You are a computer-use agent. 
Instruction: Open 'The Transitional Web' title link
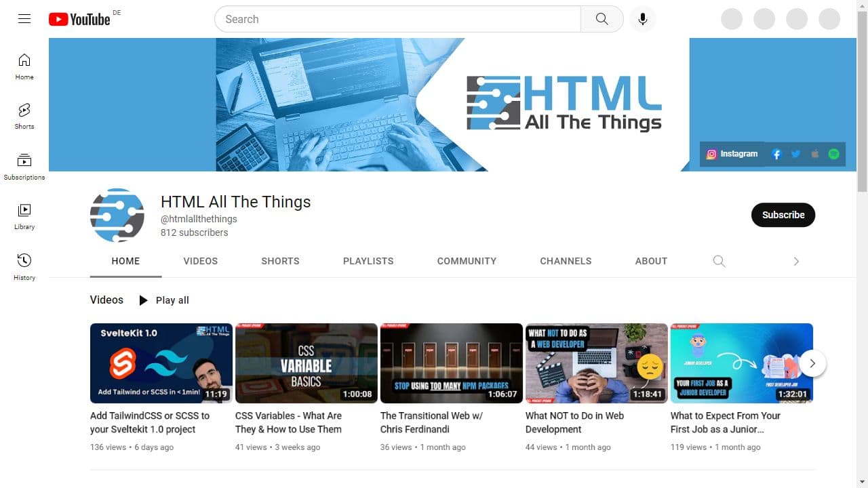tap(431, 422)
